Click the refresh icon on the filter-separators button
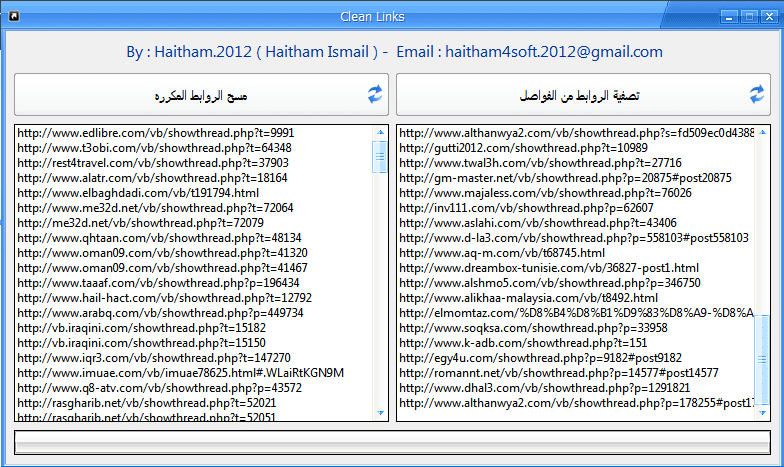Viewport: 784px width, 467px height. [x=757, y=94]
